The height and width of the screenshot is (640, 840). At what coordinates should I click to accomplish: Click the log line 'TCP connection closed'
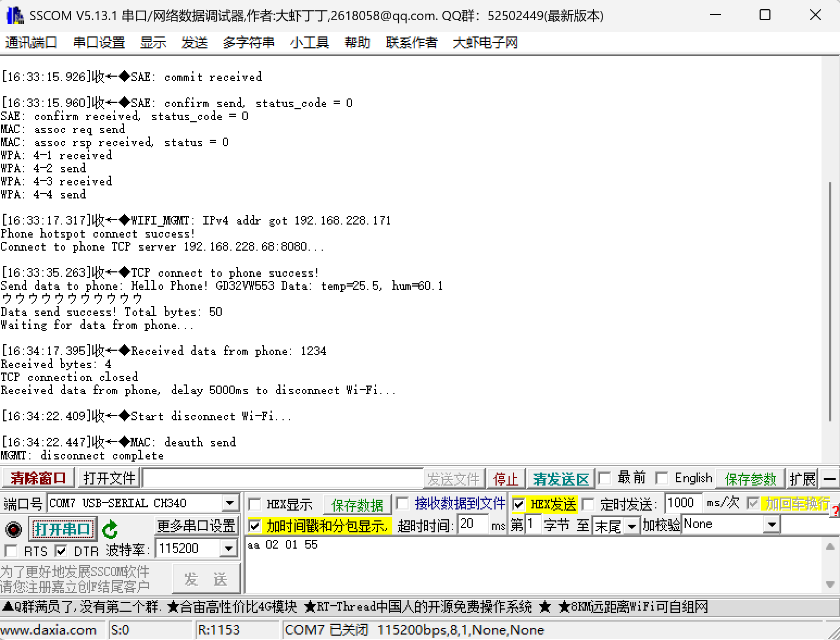click(70, 377)
